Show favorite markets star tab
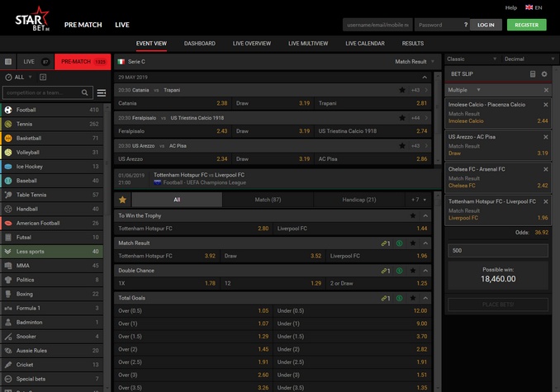 tap(122, 200)
